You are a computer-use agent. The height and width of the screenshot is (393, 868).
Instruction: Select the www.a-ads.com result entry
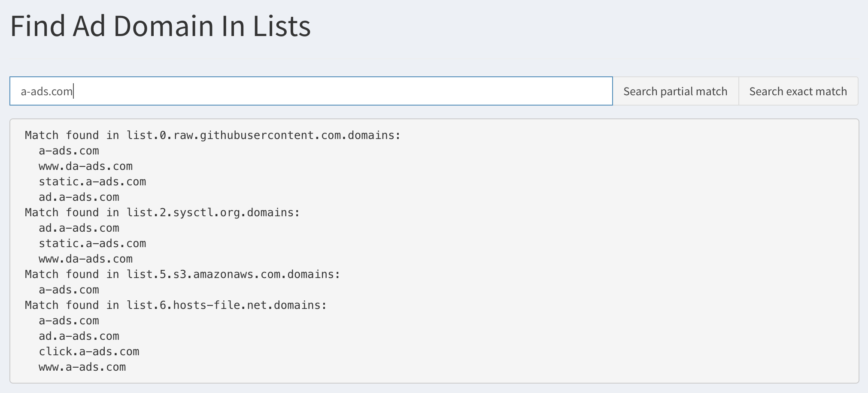[x=82, y=367]
